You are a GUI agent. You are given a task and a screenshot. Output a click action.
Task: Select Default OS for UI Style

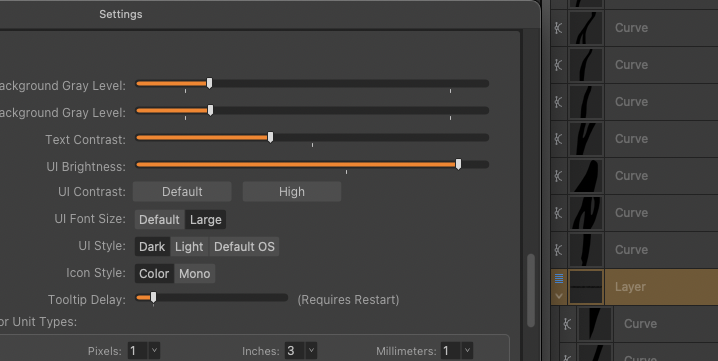[x=244, y=246]
